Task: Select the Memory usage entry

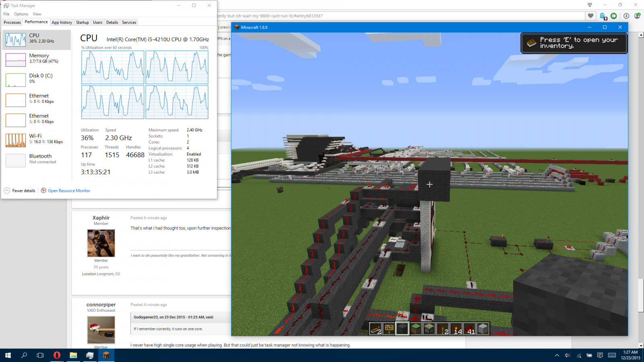Action: 37,60
